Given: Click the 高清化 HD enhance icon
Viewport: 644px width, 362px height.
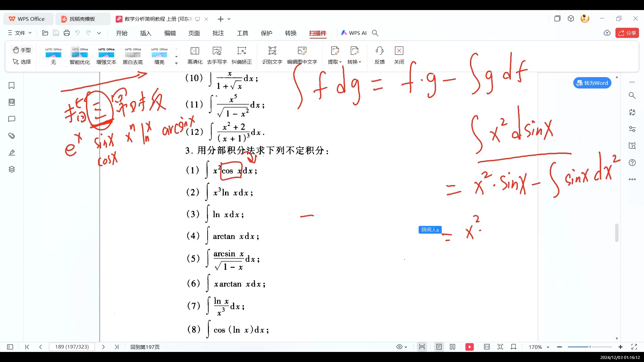Looking at the screenshot, I should point(195,51).
